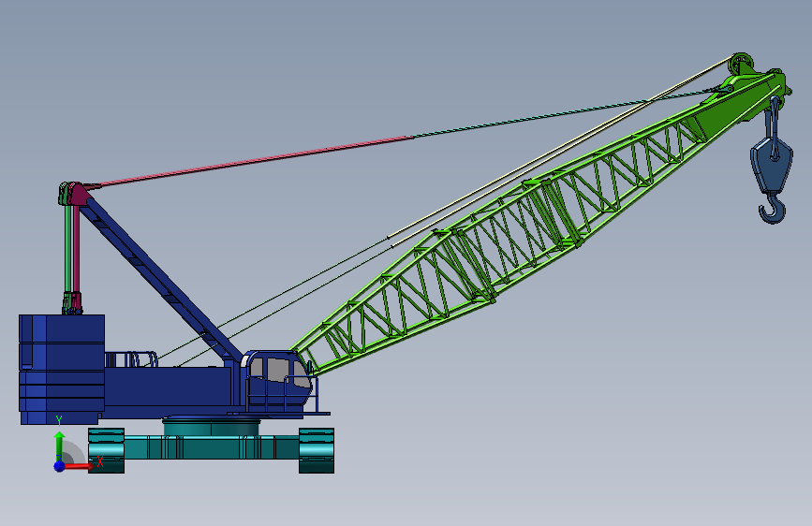
Task: Select the sheave wheel atop the boom tip
Action: pos(741,63)
